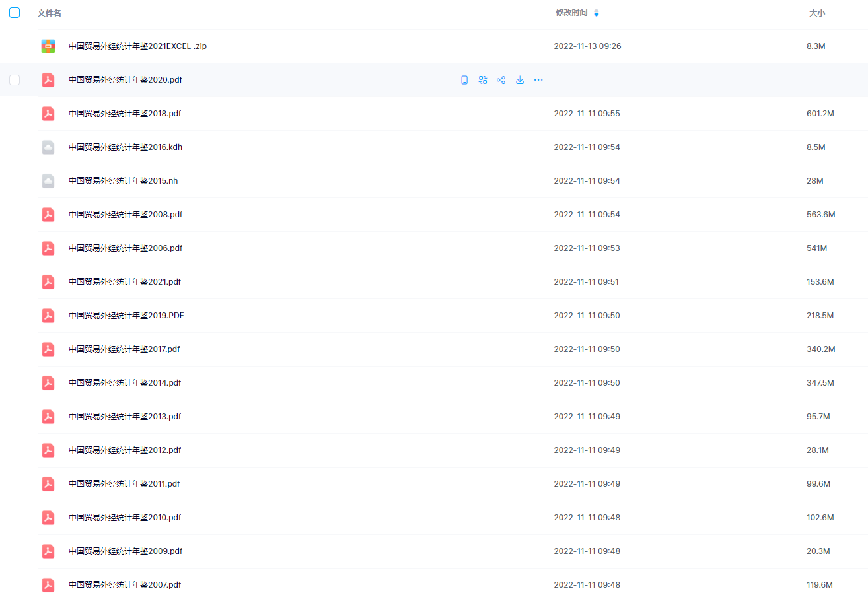Click the size value 8.3M

pyautogui.click(x=816, y=46)
